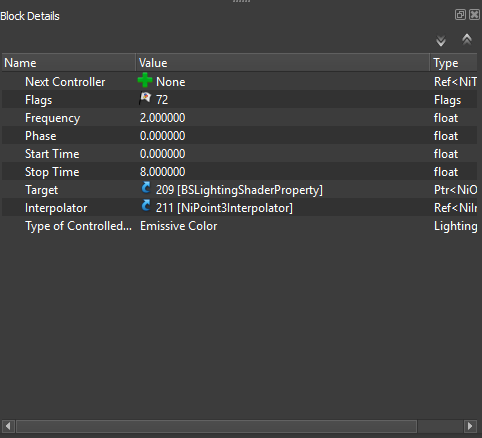The width and height of the screenshot is (482, 438).
Task: Click the green plus icon beside None
Action: coord(145,80)
